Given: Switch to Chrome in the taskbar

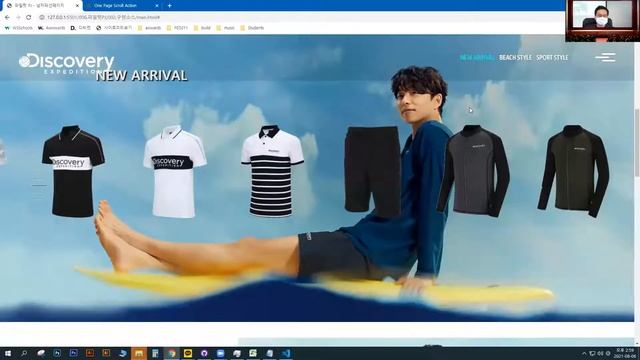Looking at the screenshot, I should 172,353.
